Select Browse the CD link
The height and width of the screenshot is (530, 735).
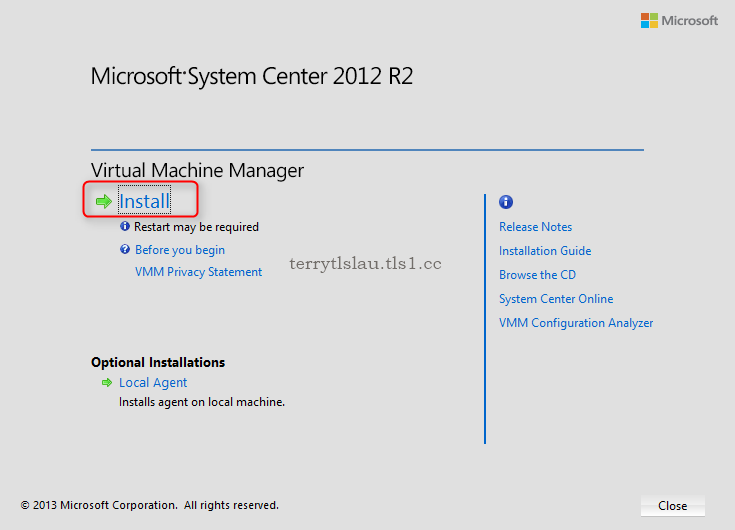click(x=537, y=275)
